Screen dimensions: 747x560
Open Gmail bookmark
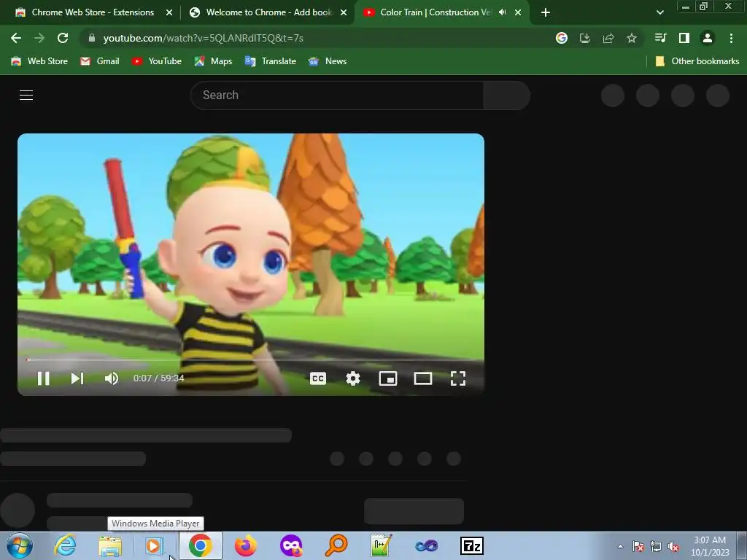point(99,61)
